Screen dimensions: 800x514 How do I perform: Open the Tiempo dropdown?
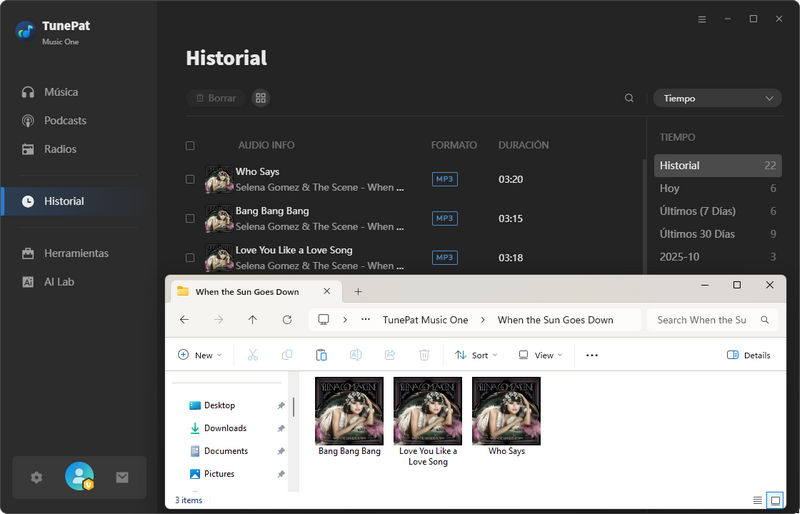717,98
